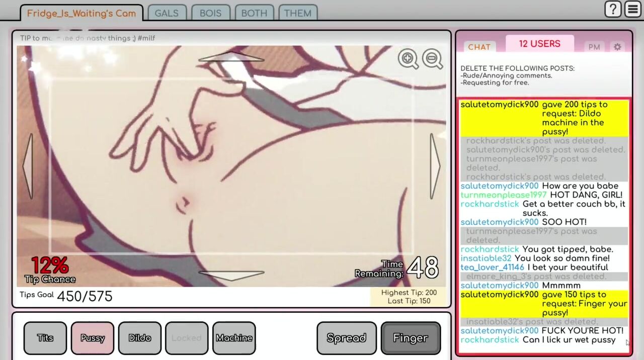The width and height of the screenshot is (644, 360).
Task: Click the zoom in magnifier icon
Action: (x=408, y=59)
